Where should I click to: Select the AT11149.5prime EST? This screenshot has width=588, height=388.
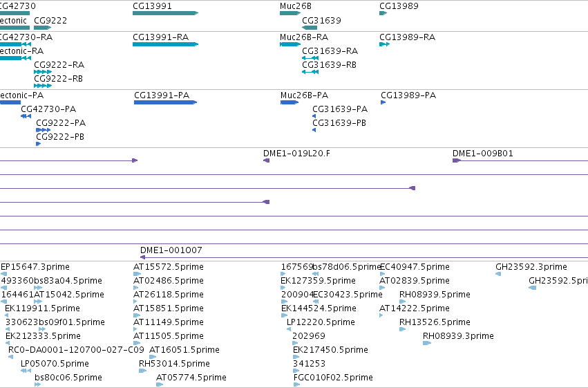coord(169,322)
